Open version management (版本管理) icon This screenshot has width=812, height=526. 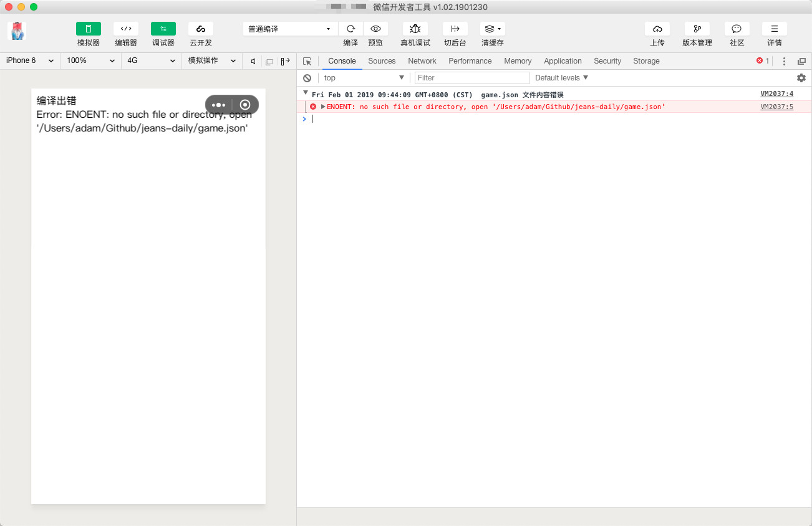[697, 29]
